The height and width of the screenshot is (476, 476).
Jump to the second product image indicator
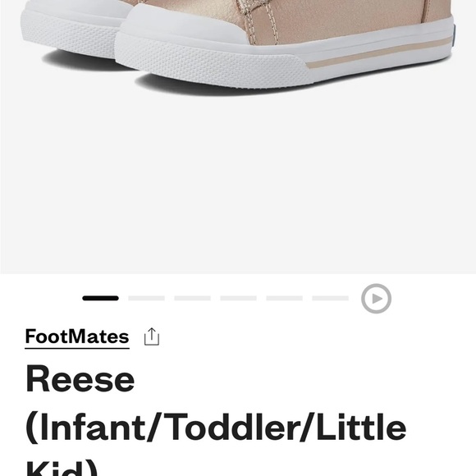point(146,298)
